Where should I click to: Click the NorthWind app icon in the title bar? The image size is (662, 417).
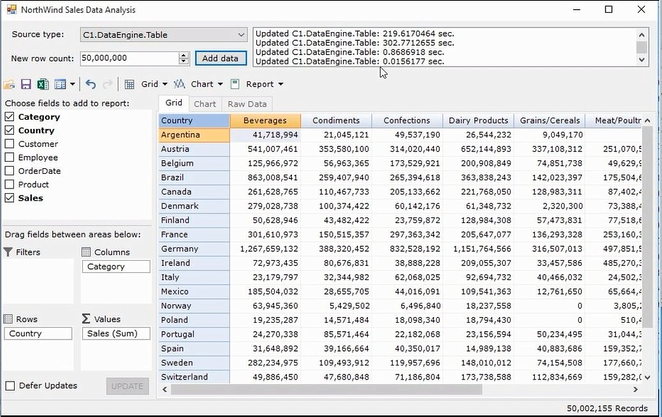click(x=11, y=9)
